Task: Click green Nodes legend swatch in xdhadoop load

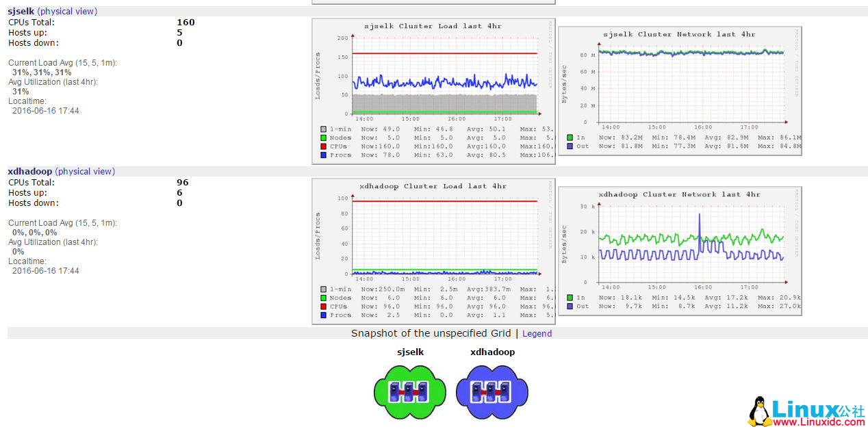Action: 323,298
